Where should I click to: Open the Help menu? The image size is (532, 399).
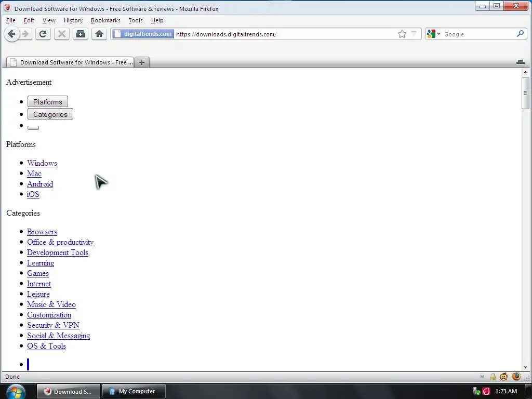click(157, 20)
